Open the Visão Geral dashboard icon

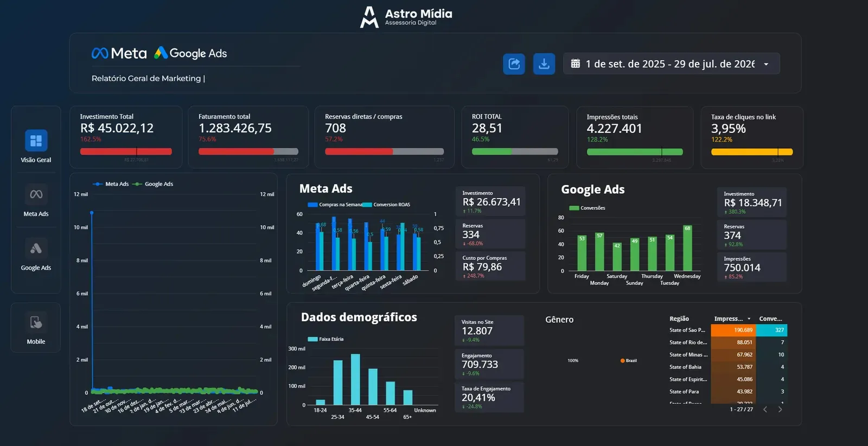coord(36,141)
